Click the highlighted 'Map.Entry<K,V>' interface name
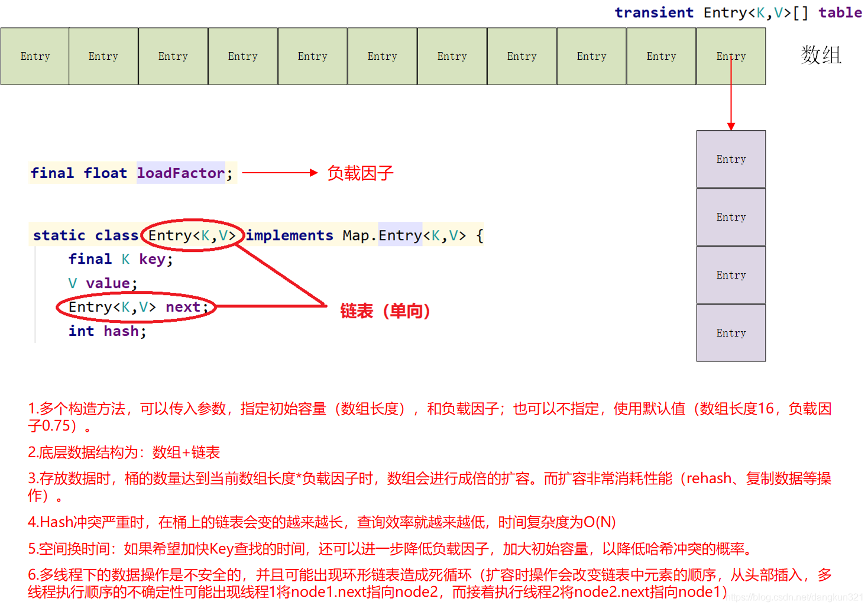Viewport: 868px width, 608px height. pyautogui.click(x=404, y=235)
